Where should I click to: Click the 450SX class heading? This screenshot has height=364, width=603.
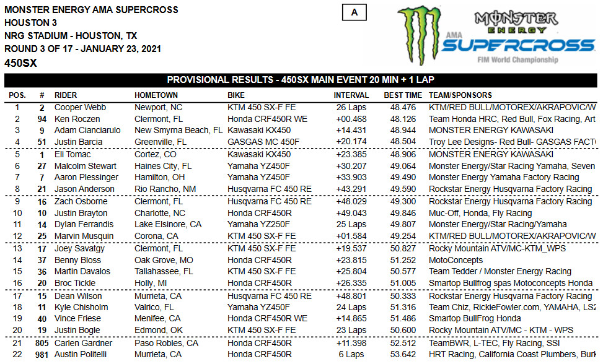point(20,63)
